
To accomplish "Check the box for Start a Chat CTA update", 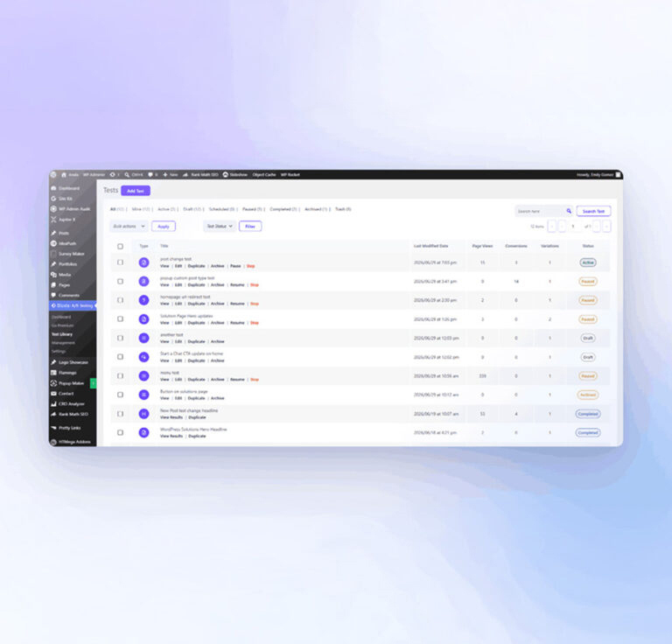I will tap(121, 357).
